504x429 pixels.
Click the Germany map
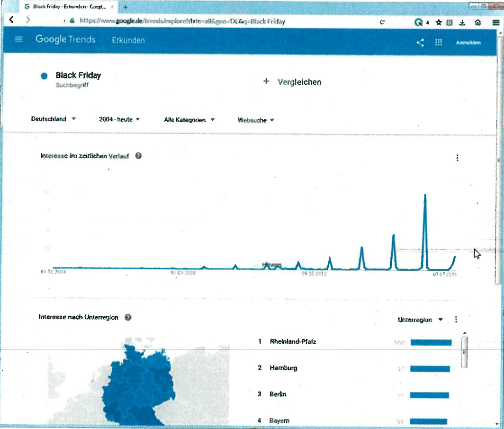[x=139, y=385]
